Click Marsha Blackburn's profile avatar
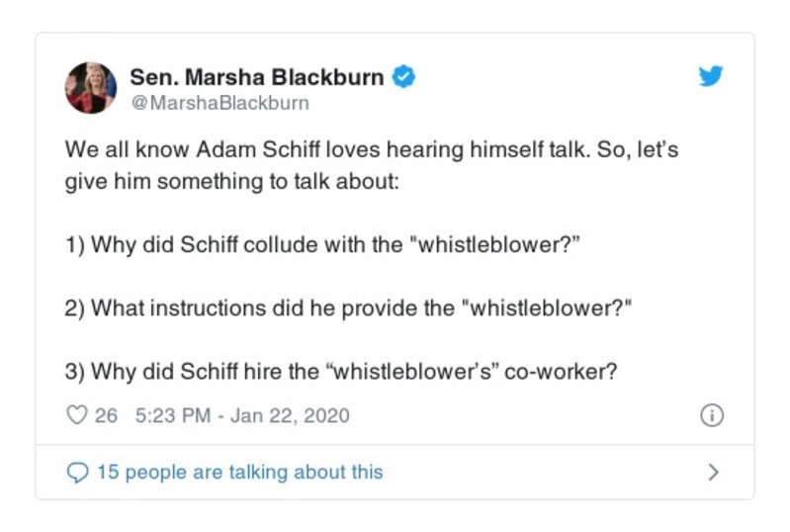The image size is (790, 532). (x=91, y=88)
